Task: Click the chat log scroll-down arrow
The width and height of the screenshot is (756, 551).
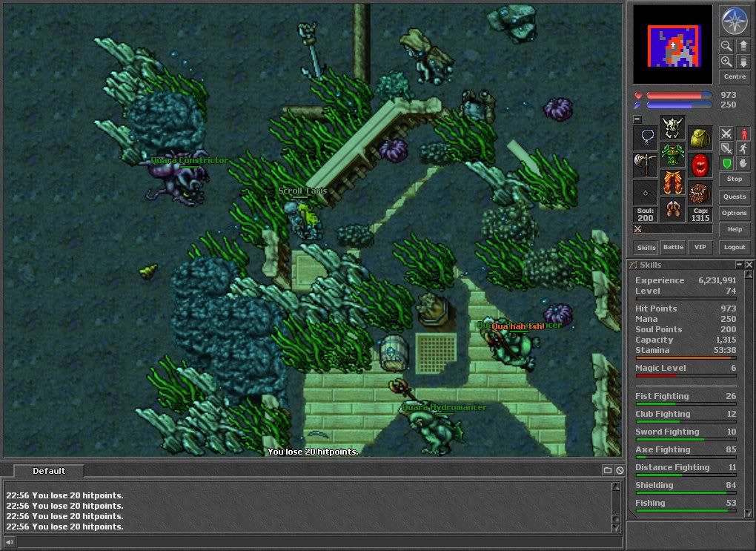Action: pos(616,527)
